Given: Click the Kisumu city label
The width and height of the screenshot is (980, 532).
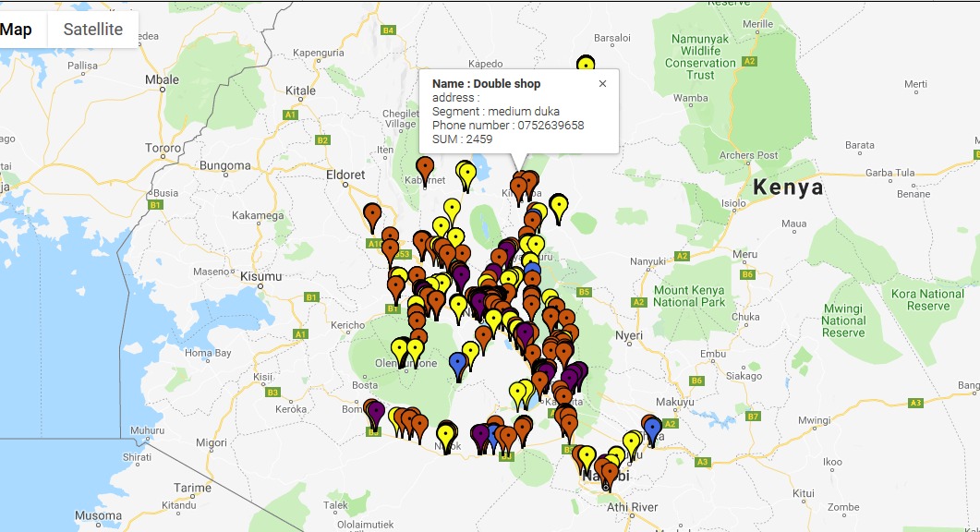Looking at the screenshot, I should tap(260, 276).
